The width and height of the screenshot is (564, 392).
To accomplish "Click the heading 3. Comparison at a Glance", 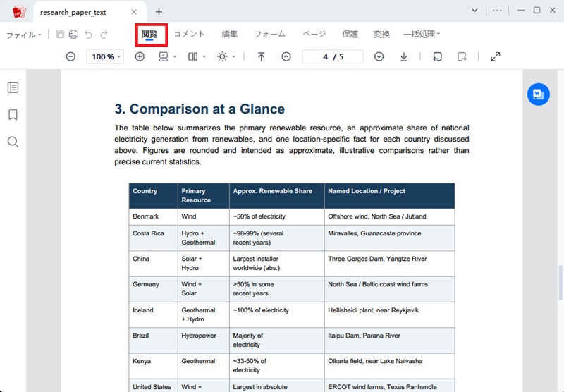I will (200, 109).
